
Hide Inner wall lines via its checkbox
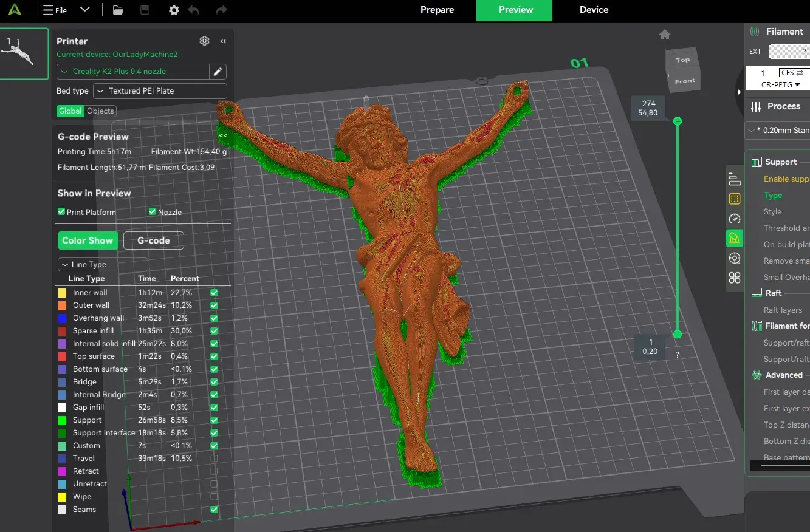pos(214,293)
